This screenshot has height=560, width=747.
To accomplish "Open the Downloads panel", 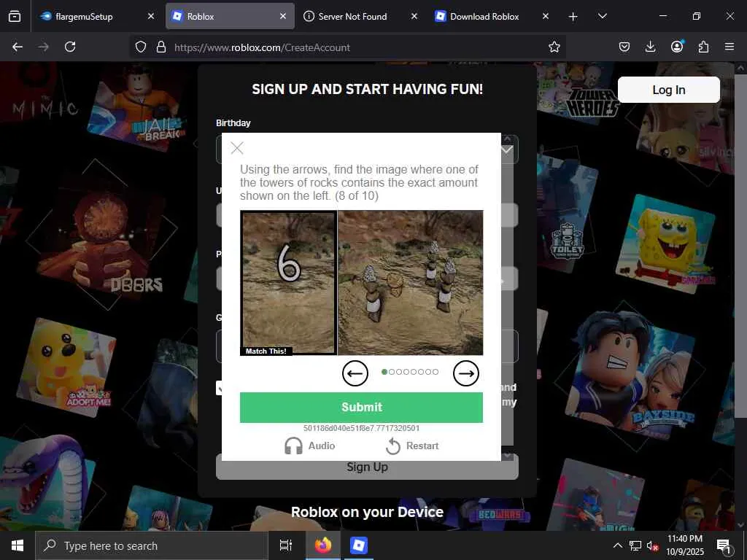I will click(650, 47).
